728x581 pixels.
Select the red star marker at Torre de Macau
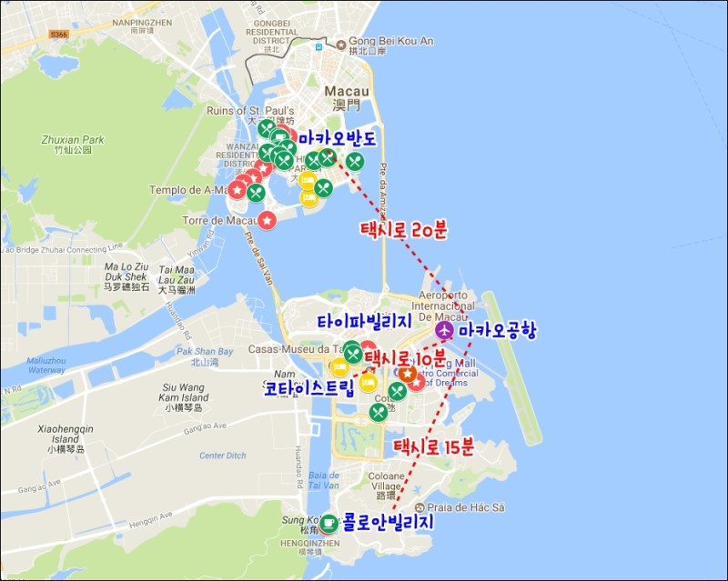267,220
